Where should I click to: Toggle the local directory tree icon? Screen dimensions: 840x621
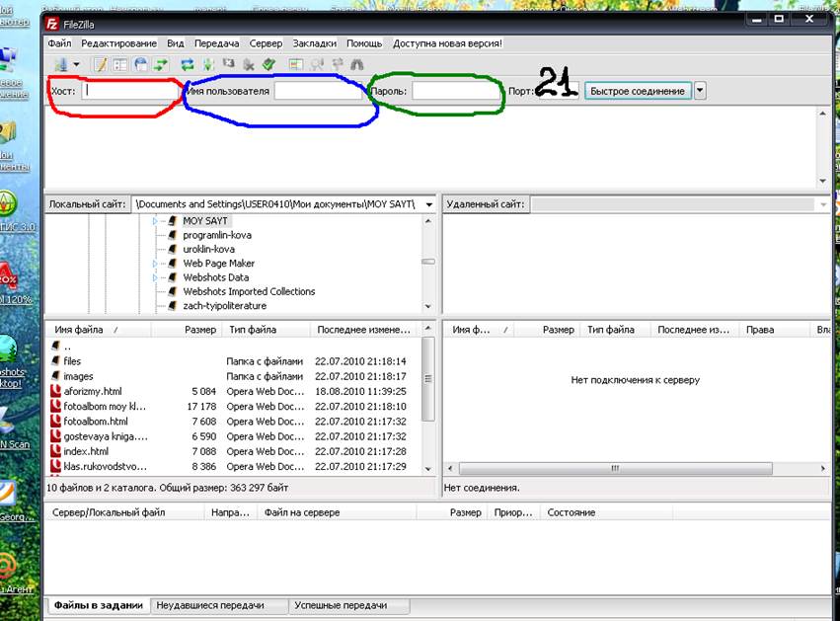click(120, 65)
